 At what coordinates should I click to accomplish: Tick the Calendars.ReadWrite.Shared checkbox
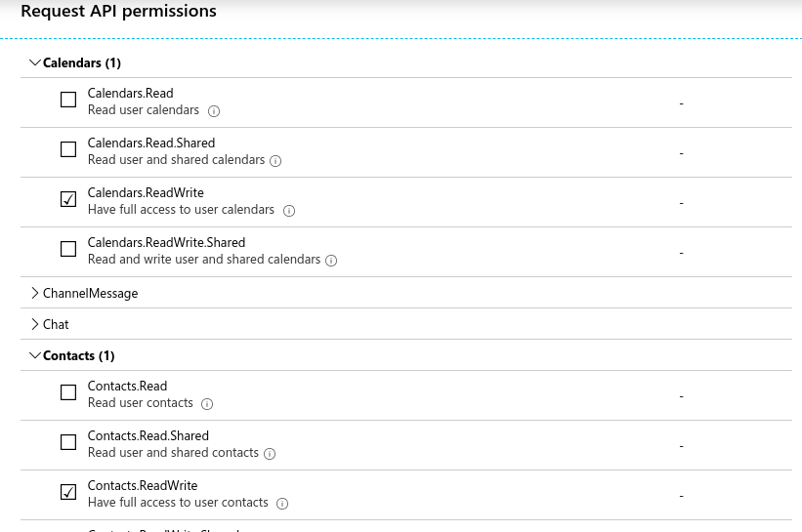click(x=68, y=249)
